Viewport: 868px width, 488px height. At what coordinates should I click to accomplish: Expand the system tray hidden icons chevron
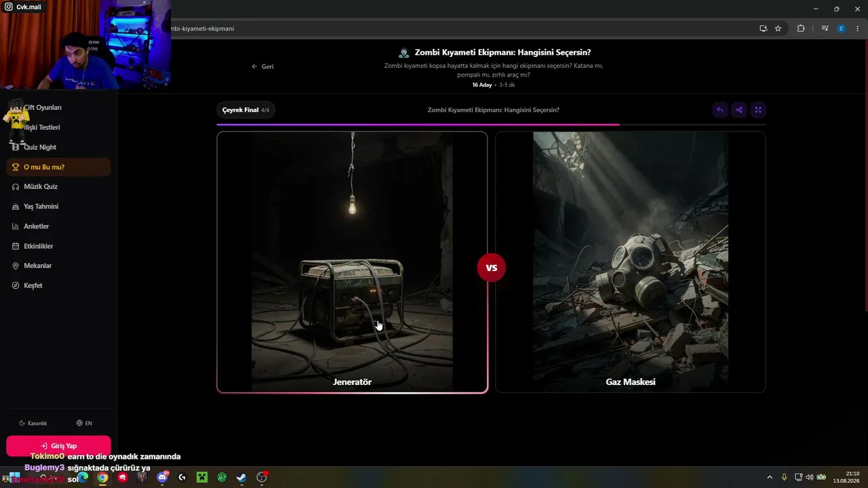pyautogui.click(x=770, y=477)
